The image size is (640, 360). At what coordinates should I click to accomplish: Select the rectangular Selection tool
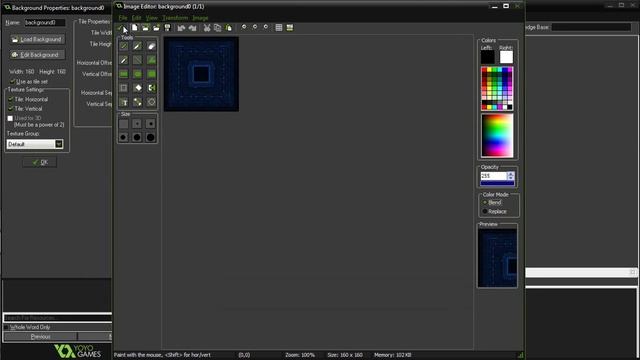124,88
